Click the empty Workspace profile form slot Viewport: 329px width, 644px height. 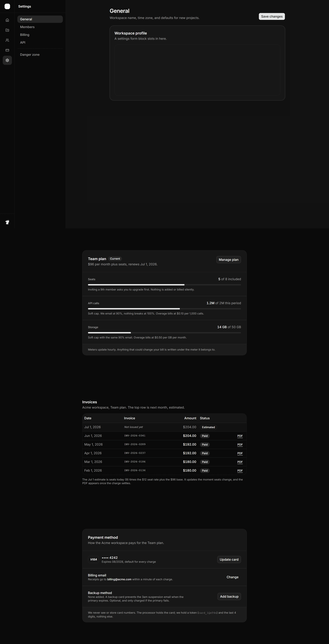(197, 70)
